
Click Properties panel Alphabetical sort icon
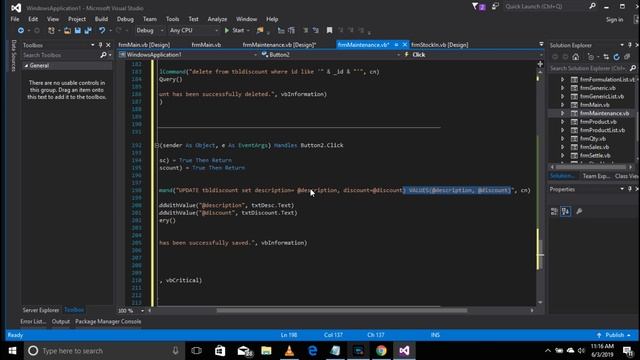coord(565,211)
